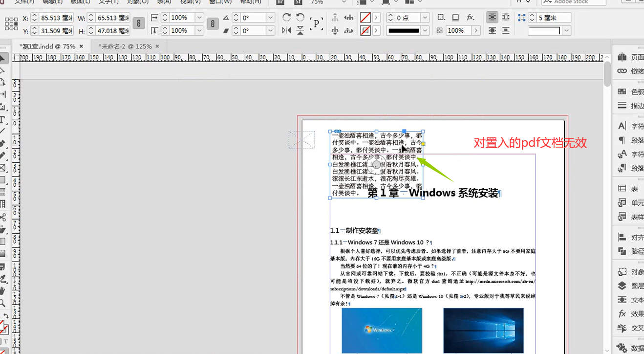
Task: Select the Scissors tool
Action: tap(2, 217)
